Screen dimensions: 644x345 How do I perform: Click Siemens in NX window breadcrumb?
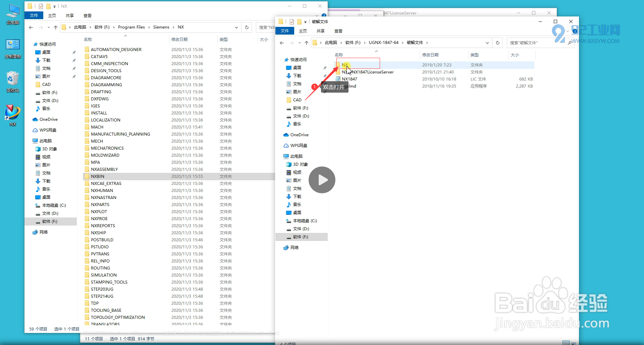(161, 27)
